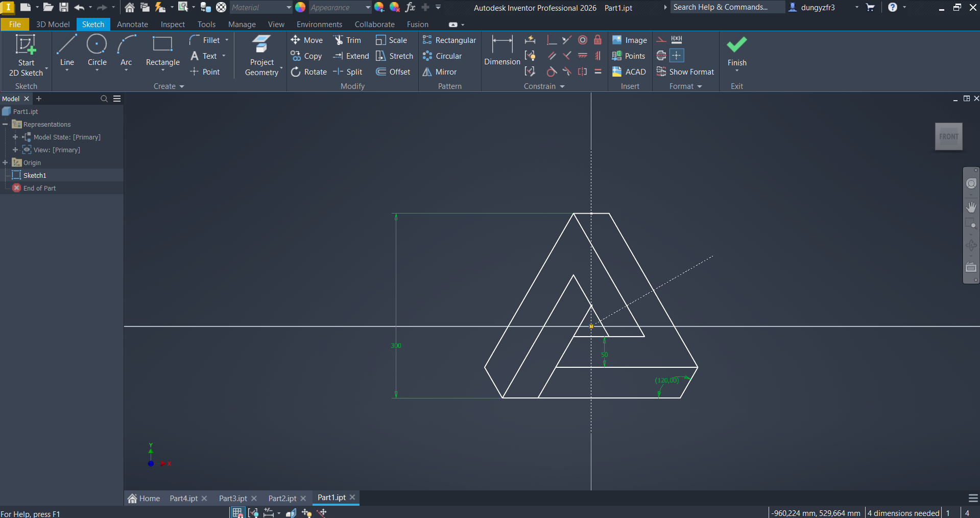The height and width of the screenshot is (518, 980).
Task: Toggle the Centerline format option
Action: [x=661, y=56]
